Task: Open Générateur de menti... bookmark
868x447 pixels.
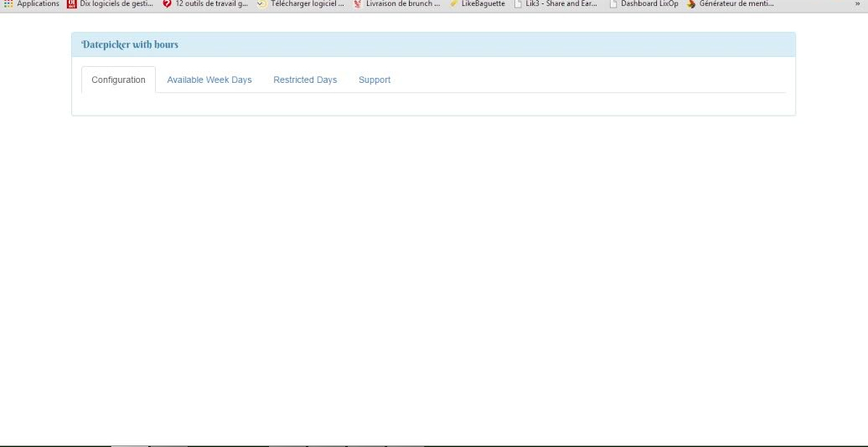Action: point(730,4)
